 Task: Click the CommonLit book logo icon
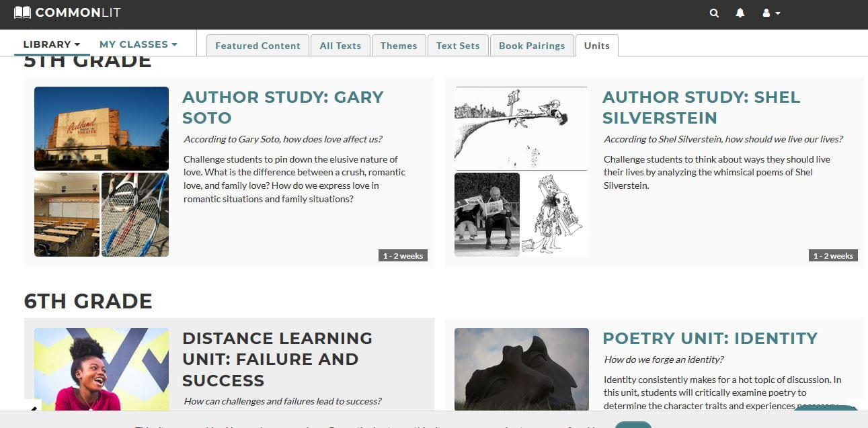point(22,13)
